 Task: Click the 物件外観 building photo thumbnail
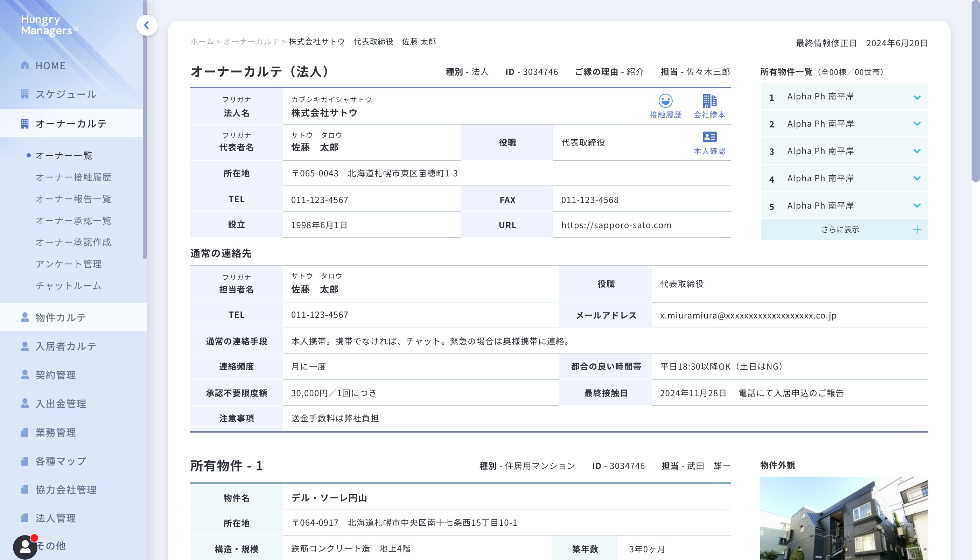(x=844, y=518)
